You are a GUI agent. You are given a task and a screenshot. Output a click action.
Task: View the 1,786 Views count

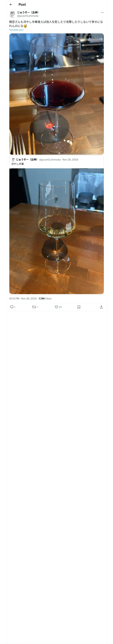pos(45,298)
